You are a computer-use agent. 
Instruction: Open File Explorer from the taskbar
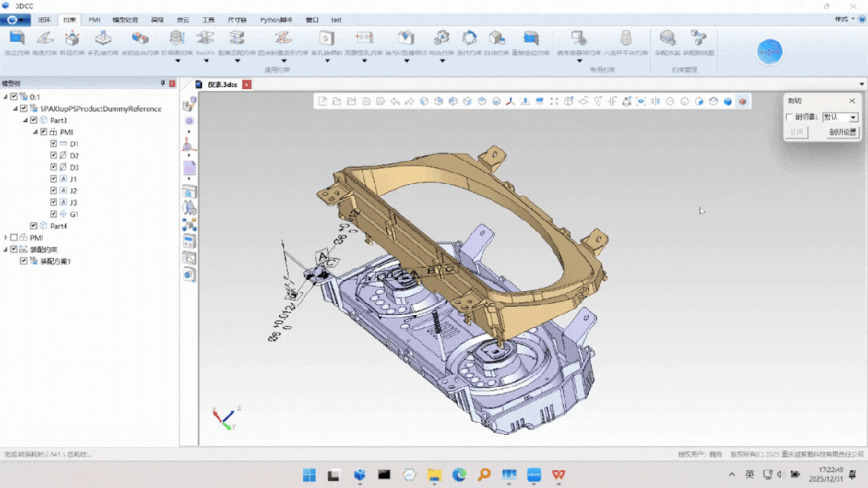[x=434, y=474]
